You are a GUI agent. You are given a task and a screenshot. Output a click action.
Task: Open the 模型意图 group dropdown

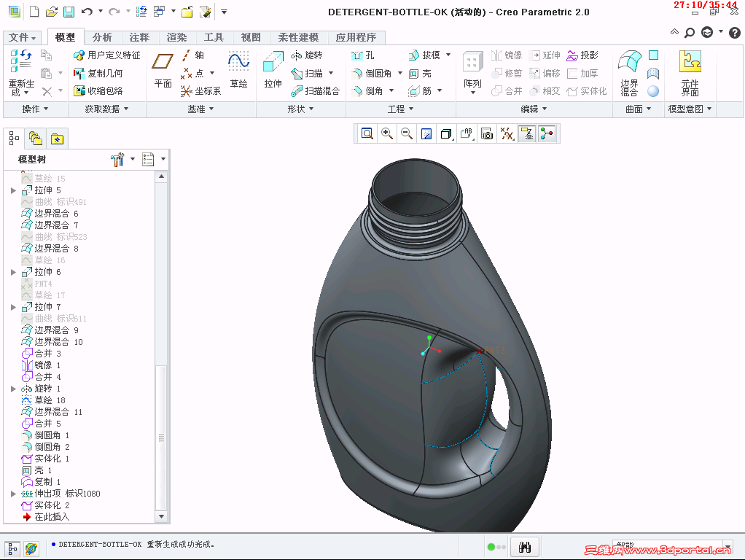tap(690, 109)
